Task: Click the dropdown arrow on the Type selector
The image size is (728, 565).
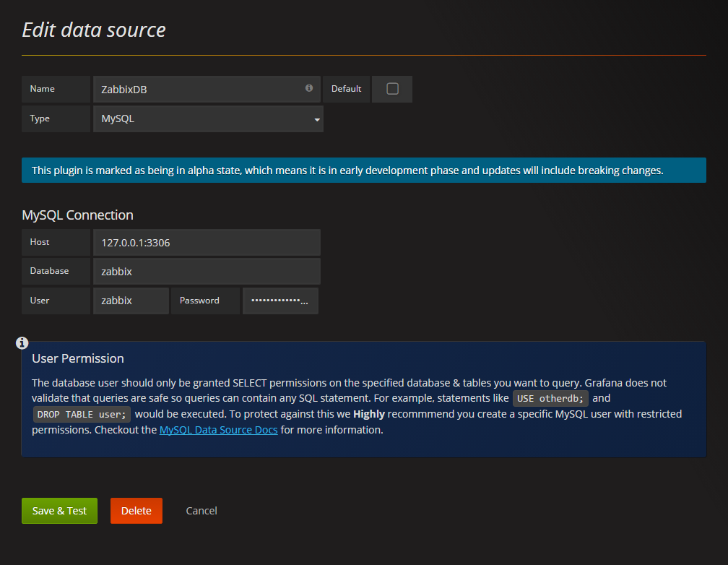Action: (316, 118)
